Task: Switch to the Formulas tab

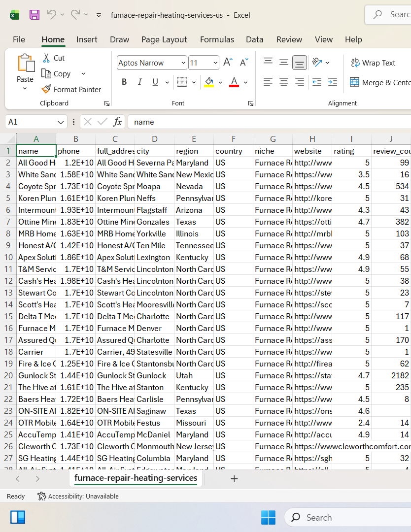Action: pyautogui.click(x=217, y=39)
